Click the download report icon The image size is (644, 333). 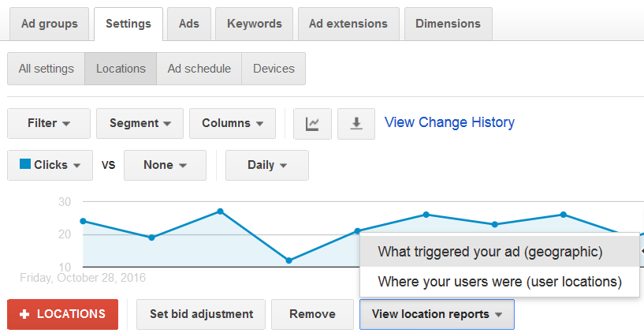click(356, 124)
